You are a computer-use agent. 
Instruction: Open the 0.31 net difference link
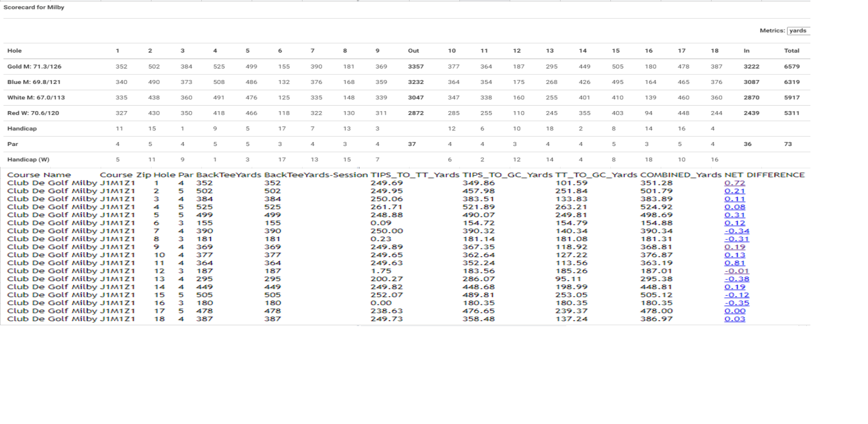(735, 215)
